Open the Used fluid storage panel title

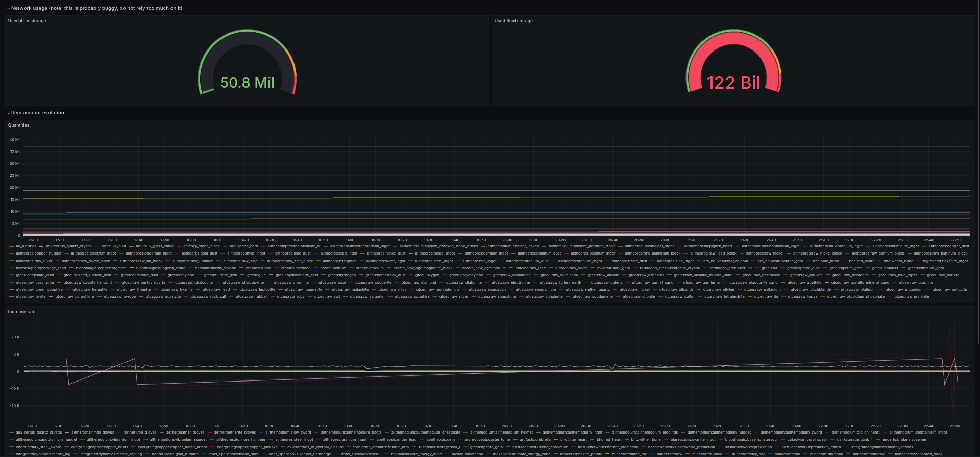pyautogui.click(x=513, y=21)
